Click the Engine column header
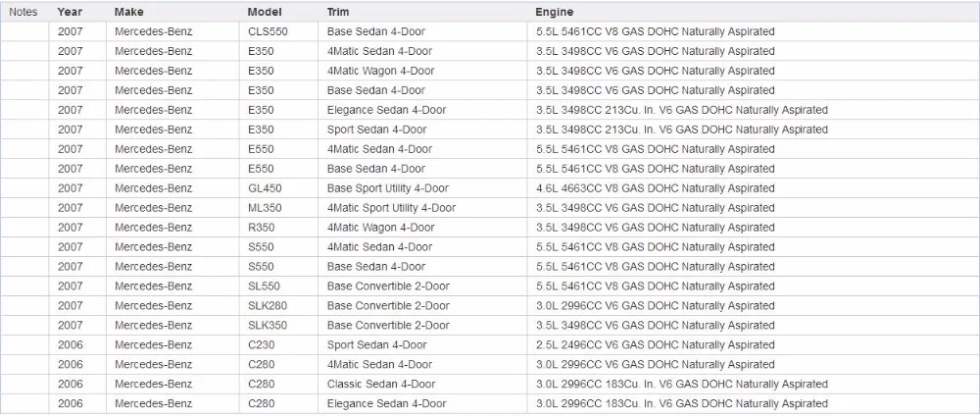The image size is (980, 416). (x=554, y=12)
